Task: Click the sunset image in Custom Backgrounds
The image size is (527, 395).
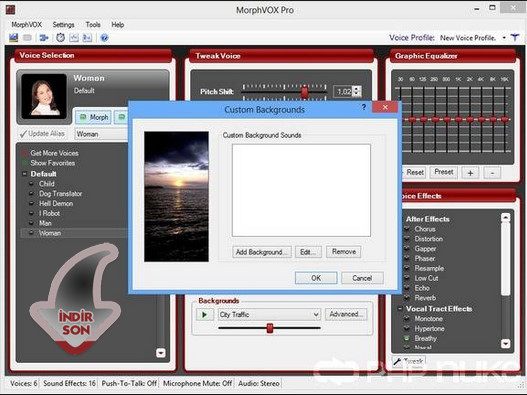Action: pyautogui.click(x=176, y=196)
